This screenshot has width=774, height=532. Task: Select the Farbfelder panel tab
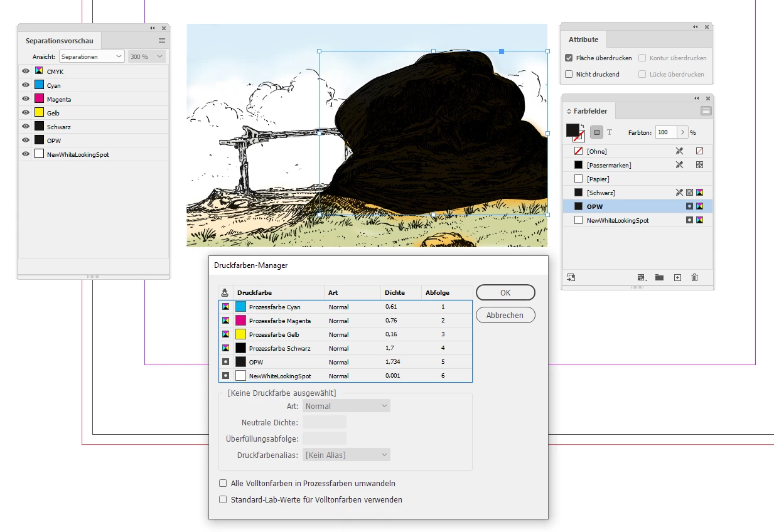589,111
